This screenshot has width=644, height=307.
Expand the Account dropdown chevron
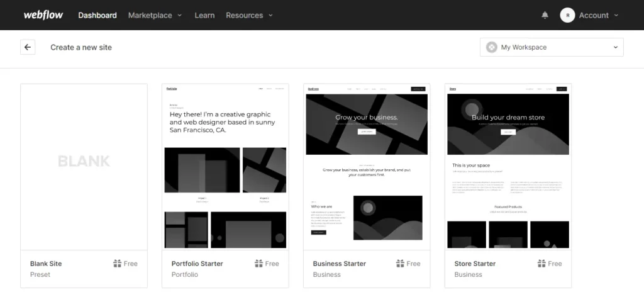[x=616, y=15]
